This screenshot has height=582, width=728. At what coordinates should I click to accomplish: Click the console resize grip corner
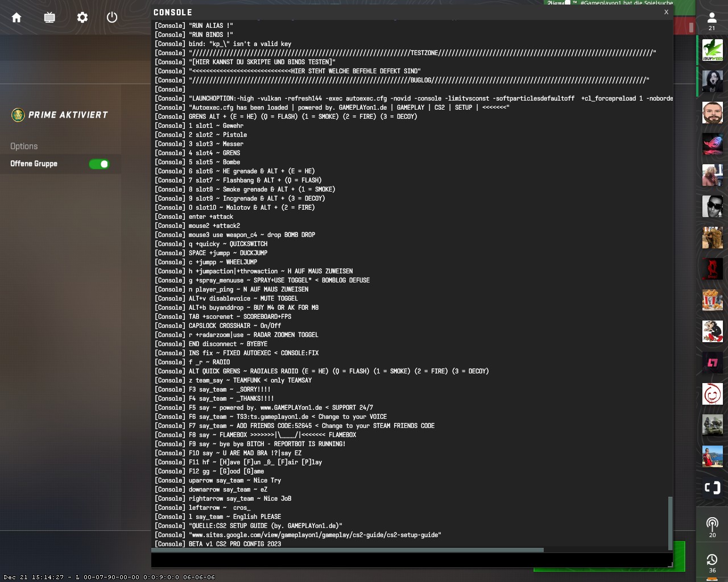tap(670, 564)
